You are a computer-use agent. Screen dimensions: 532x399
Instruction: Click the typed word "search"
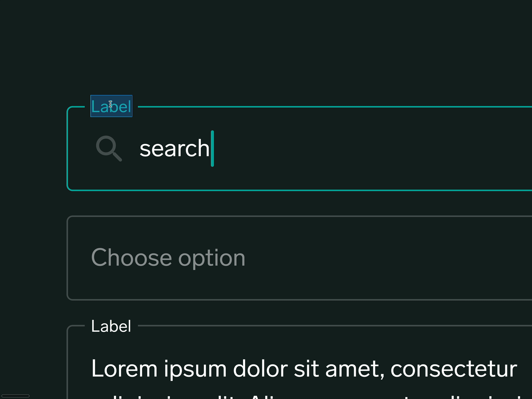pos(174,149)
